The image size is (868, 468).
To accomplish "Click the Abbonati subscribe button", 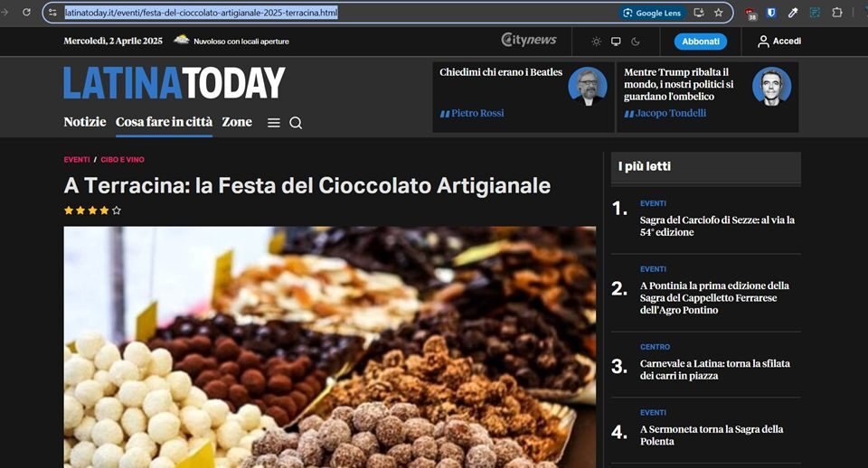I will tap(700, 42).
